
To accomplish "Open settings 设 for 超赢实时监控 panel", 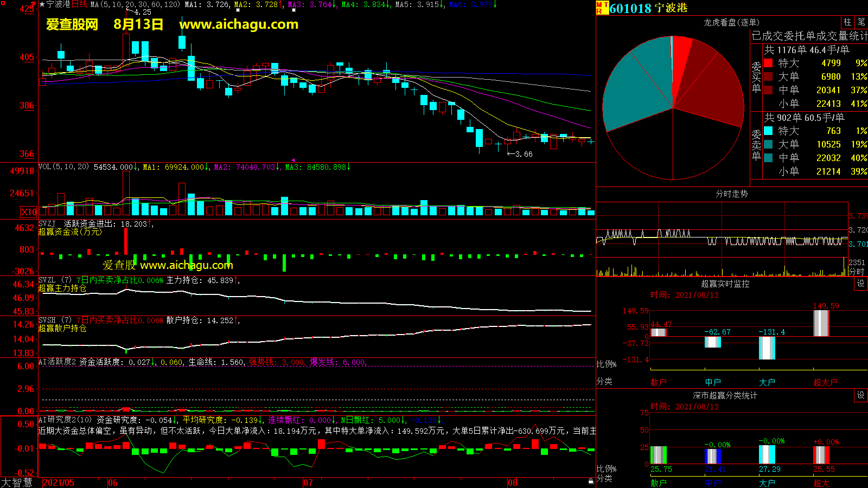I will [861, 284].
